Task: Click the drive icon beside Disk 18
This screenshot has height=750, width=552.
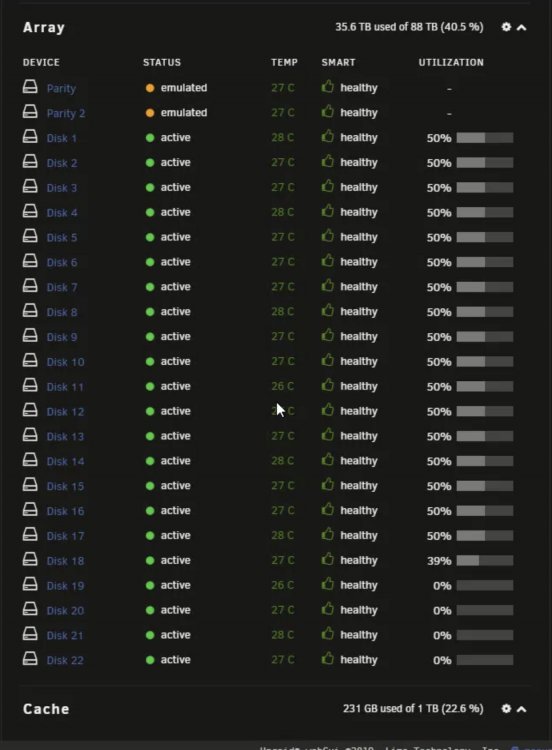Action: (x=30, y=559)
